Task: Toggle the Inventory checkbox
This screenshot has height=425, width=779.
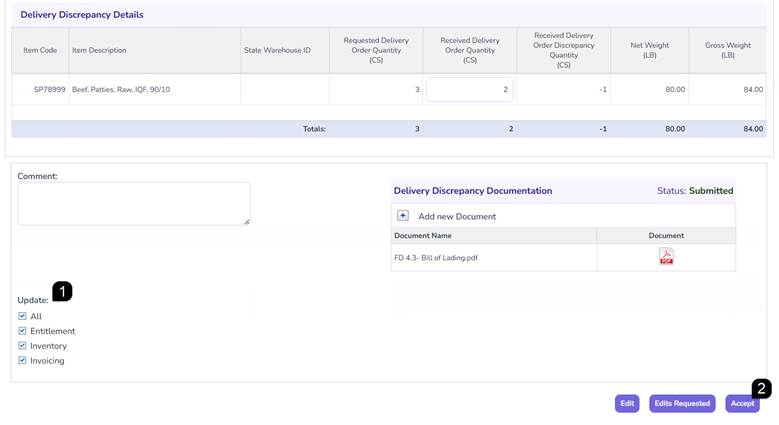Action: (22, 345)
